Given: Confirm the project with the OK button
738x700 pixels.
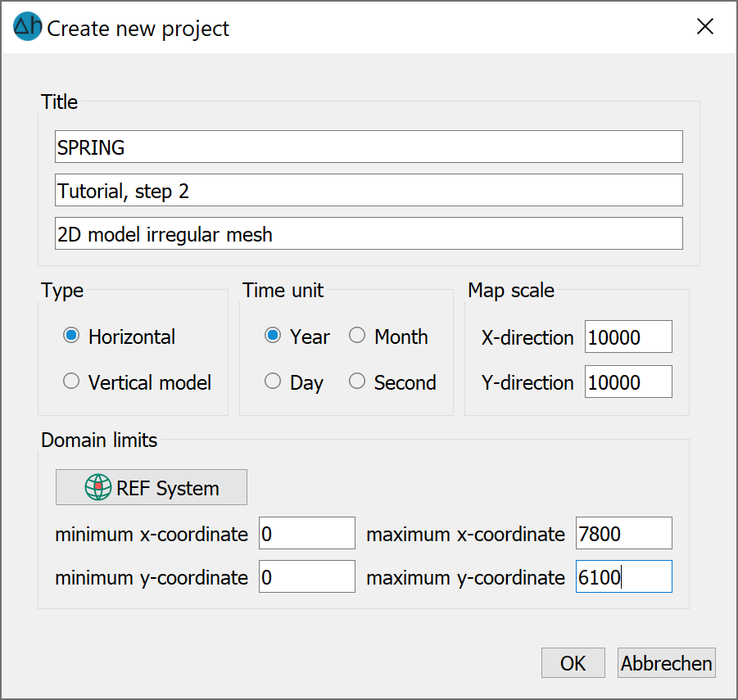Looking at the screenshot, I should point(573,663).
